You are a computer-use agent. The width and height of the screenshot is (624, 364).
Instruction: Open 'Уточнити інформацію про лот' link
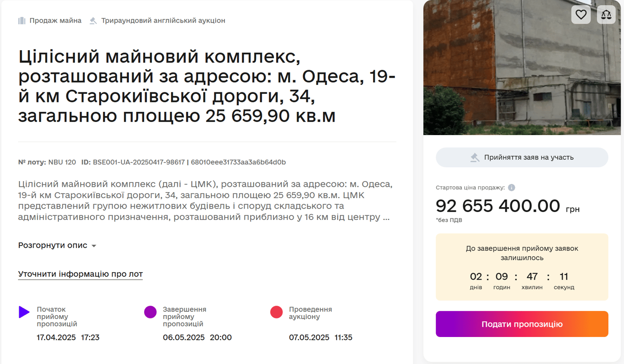point(80,274)
